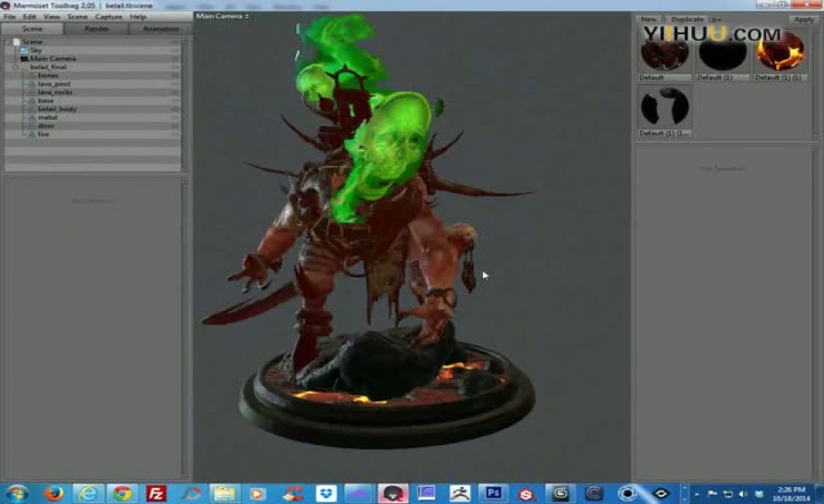Click the Apply material button

(x=803, y=20)
